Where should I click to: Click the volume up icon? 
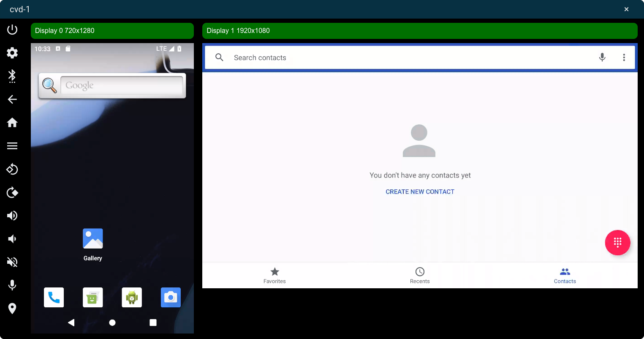coord(12,216)
